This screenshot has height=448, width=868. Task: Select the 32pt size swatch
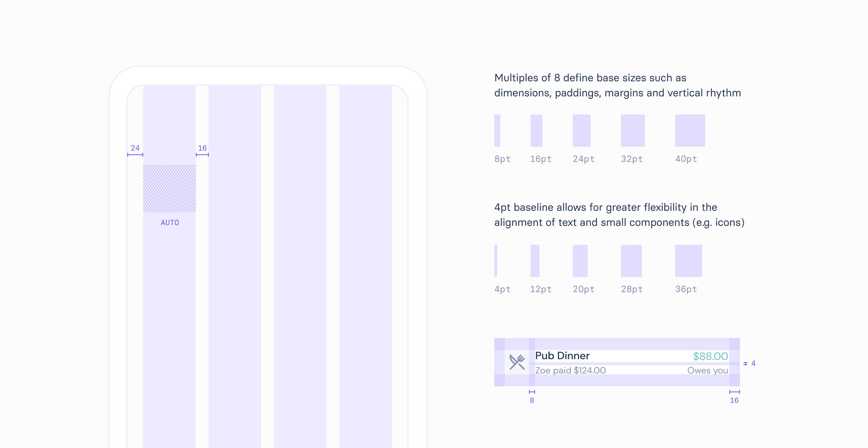click(633, 131)
